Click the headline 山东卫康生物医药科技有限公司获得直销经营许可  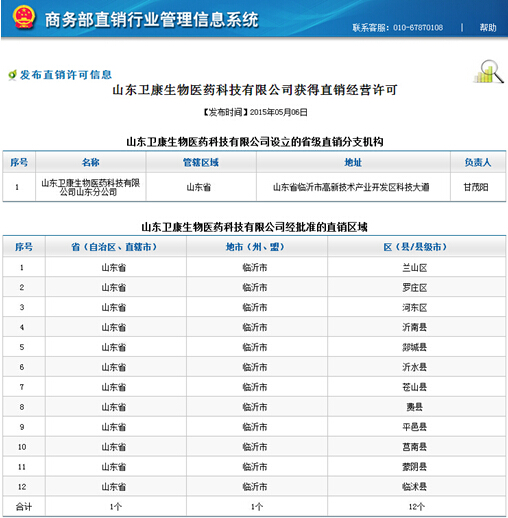click(255, 90)
